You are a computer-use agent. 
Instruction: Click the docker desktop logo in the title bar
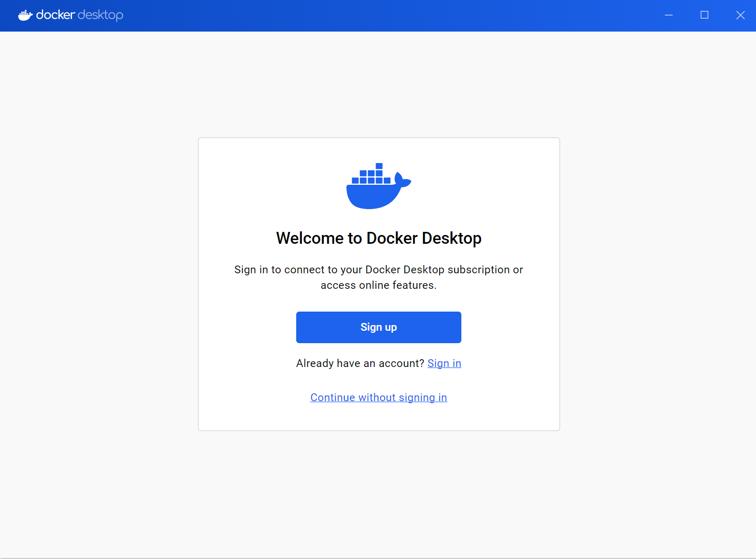click(71, 15)
